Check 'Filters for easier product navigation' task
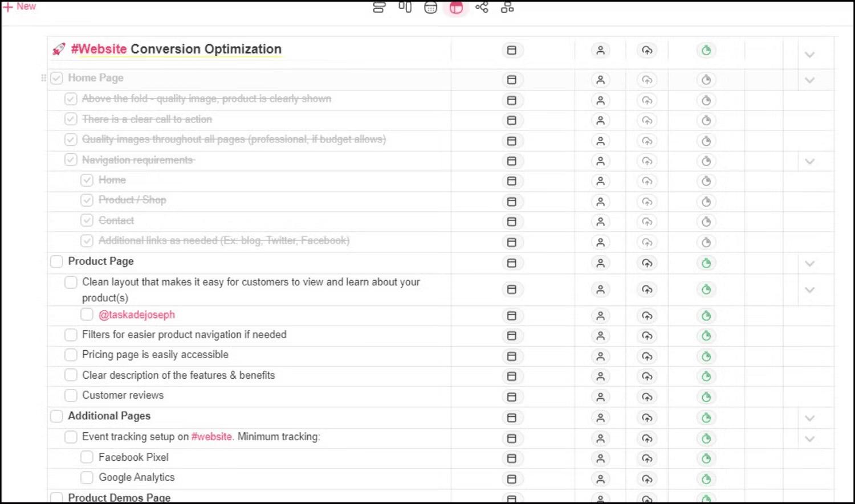 71,335
